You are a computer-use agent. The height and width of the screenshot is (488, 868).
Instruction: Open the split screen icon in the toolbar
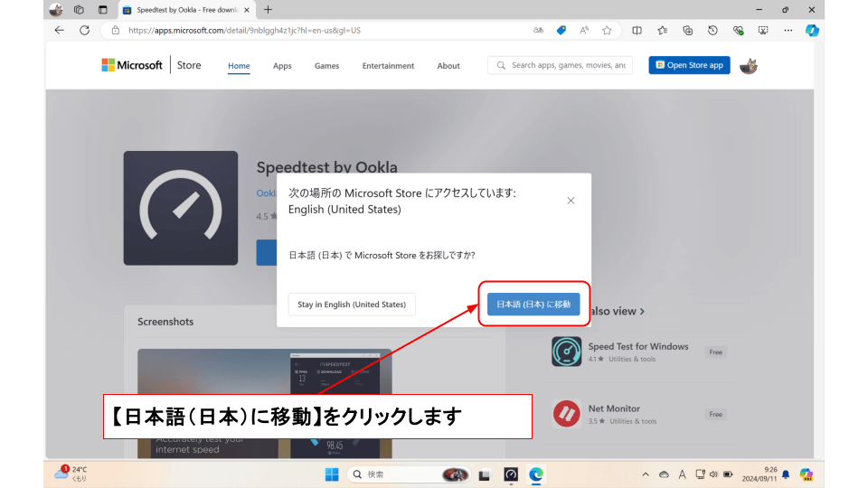[637, 30]
